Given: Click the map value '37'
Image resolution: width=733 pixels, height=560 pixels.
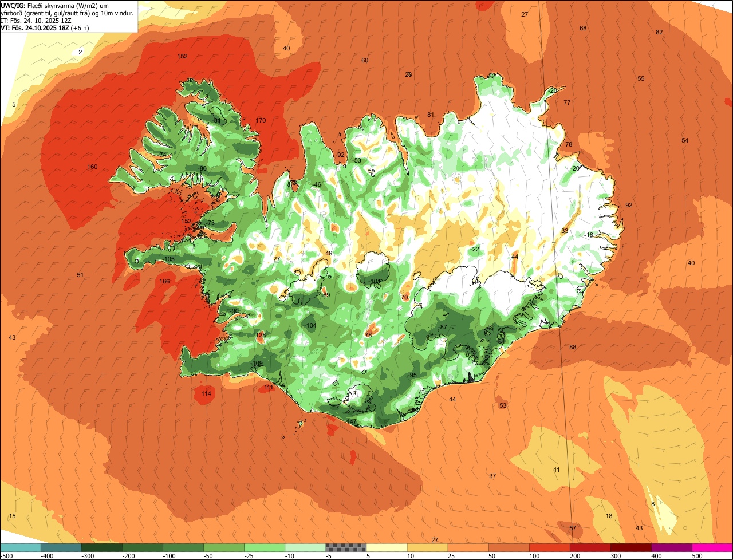Looking at the screenshot, I should point(492,476).
